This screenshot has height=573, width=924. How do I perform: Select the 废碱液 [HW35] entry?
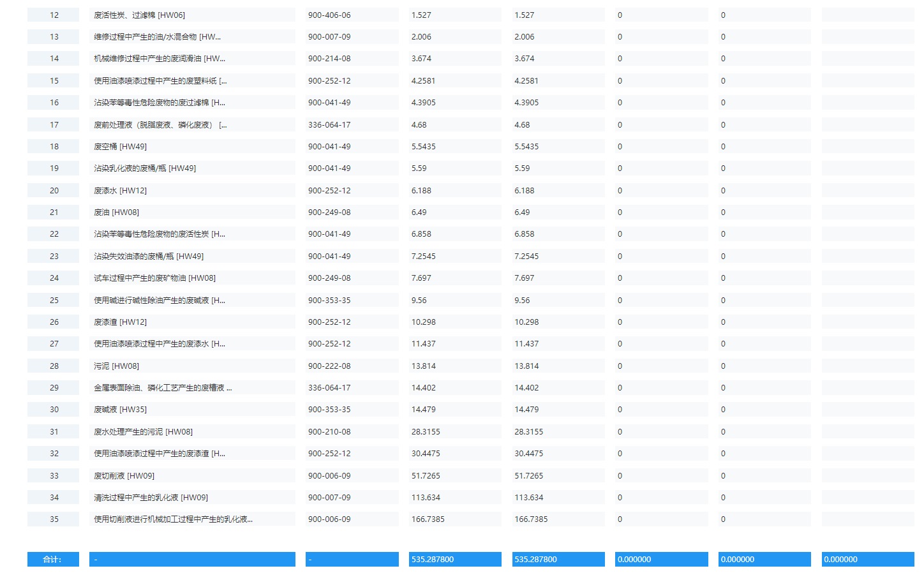120,410
